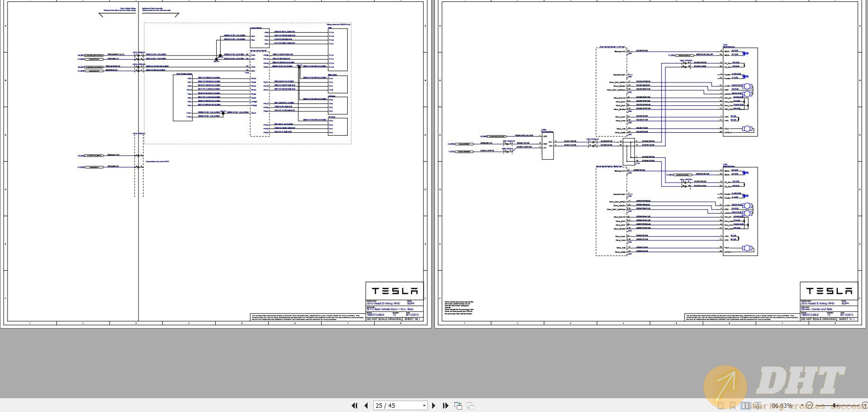The width and height of the screenshot is (868, 412).
Task: Go back to the previous view
Action: pos(458,405)
